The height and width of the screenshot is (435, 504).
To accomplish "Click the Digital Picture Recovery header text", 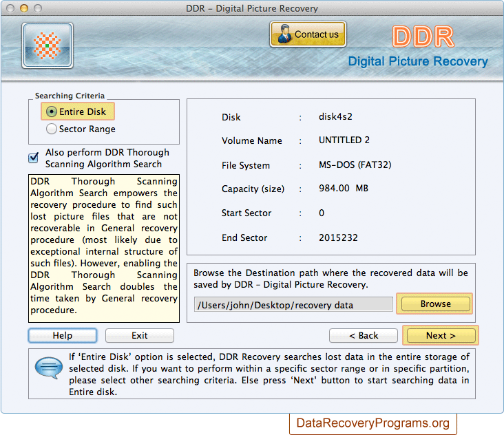I will click(417, 61).
